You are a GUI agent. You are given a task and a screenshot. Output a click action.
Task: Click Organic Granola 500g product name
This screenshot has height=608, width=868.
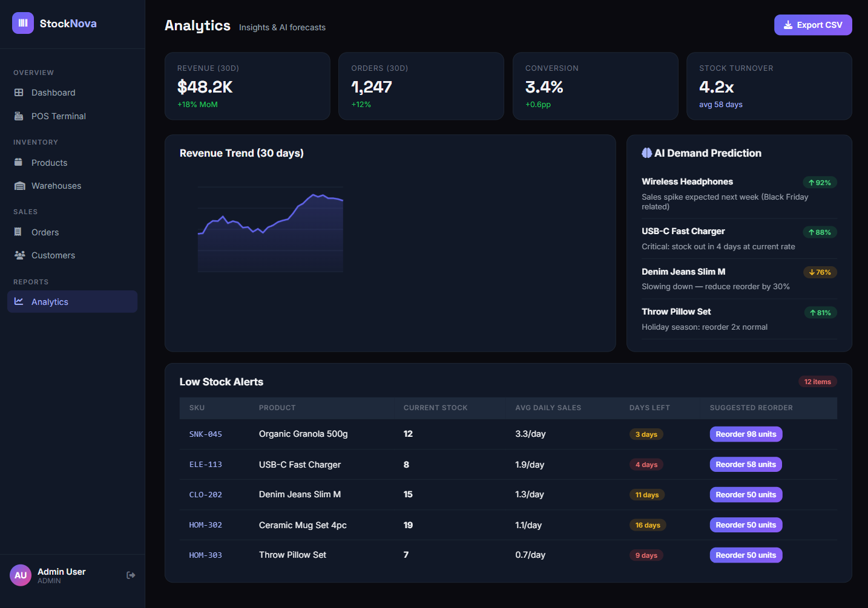(x=303, y=434)
